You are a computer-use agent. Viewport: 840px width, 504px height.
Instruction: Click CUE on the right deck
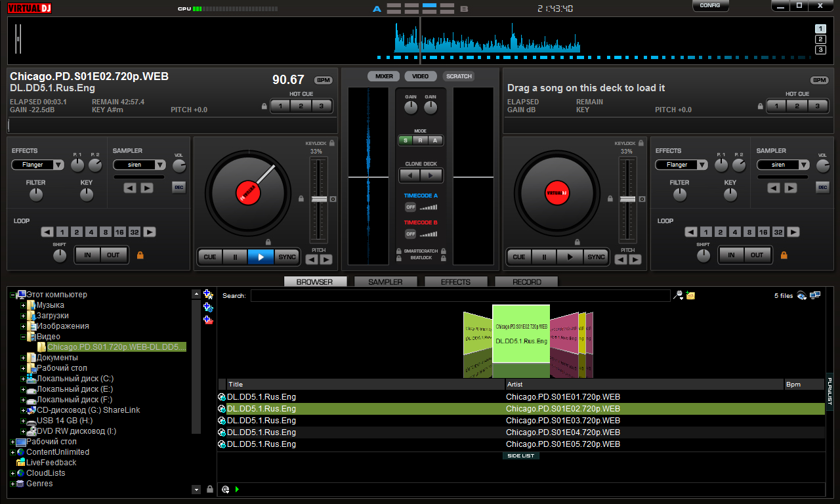pyautogui.click(x=519, y=257)
